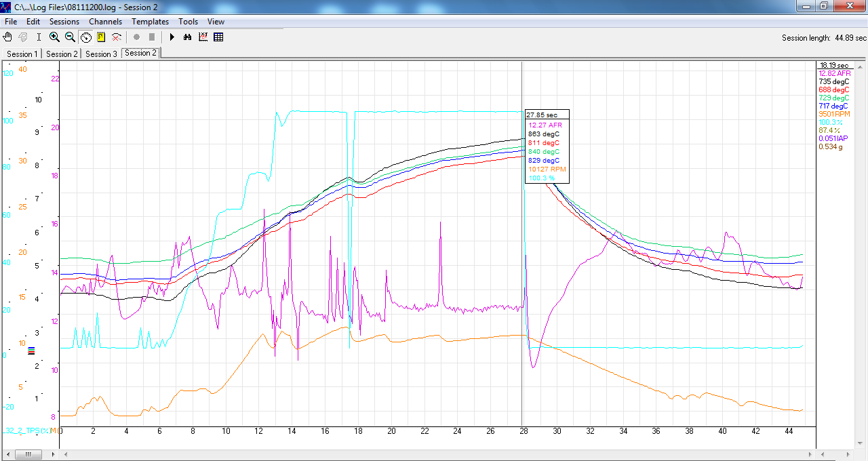The image size is (868, 461).
Task: Open the scatter plot chart icon
Action: pos(203,37)
